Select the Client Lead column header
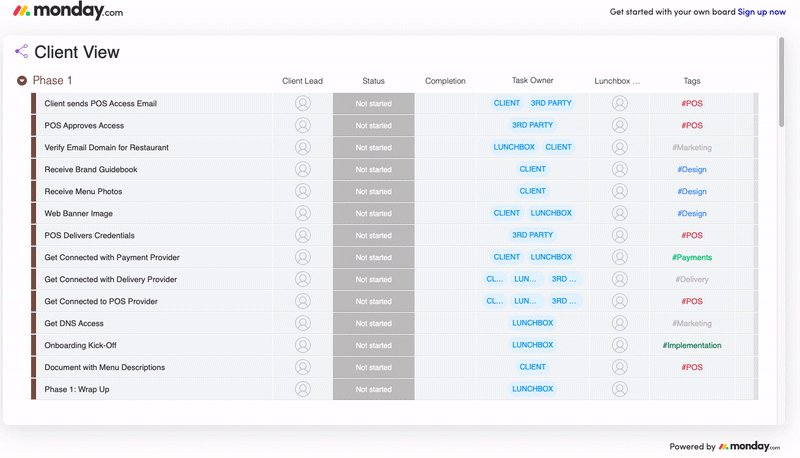800x458 pixels. tap(303, 81)
